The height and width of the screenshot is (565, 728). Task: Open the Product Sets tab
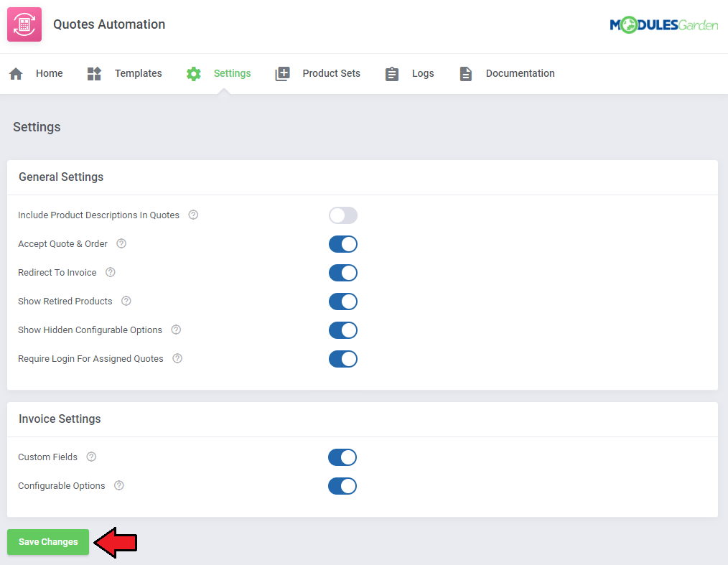pyautogui.click(x=332, y=73)
